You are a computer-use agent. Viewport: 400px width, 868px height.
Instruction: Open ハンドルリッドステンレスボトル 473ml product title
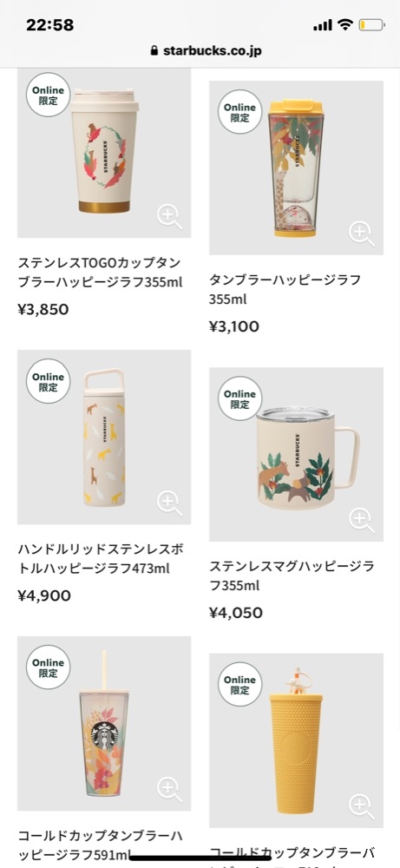click(x=101, y=558)
